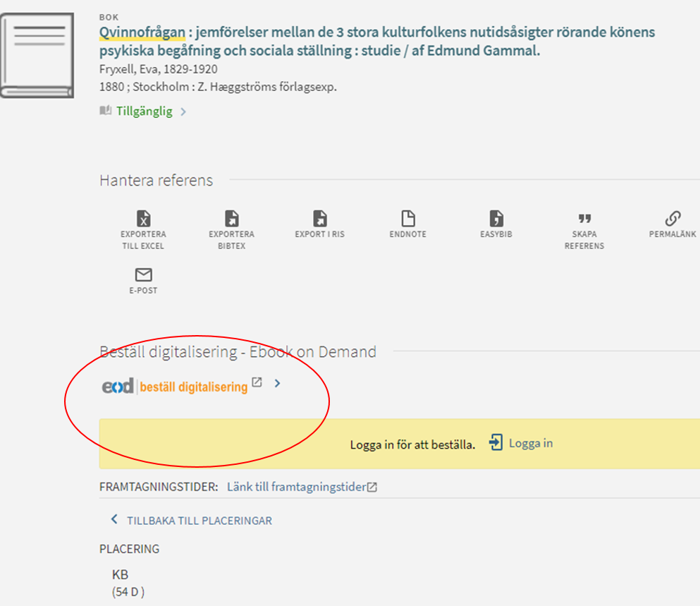Image resolution: width=700 pixels, height=606 pixels.
Task: Open the Qvinnofrågan book title link
Action: point(376,41)
